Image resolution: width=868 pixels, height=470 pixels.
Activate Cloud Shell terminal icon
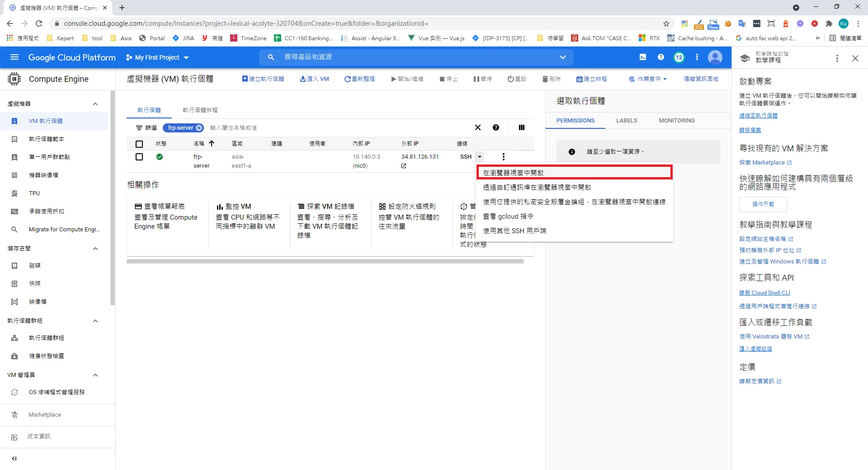pos(642,57)
